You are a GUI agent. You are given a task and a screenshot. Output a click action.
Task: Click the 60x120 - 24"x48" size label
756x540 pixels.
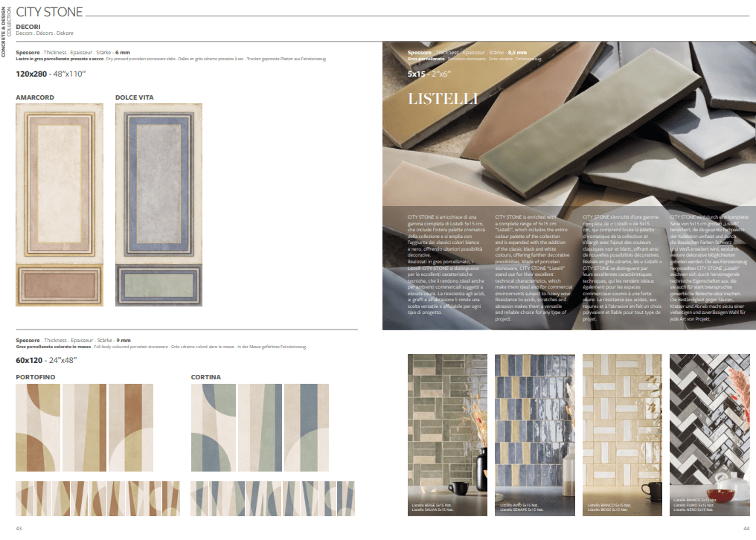pos(46,360)
